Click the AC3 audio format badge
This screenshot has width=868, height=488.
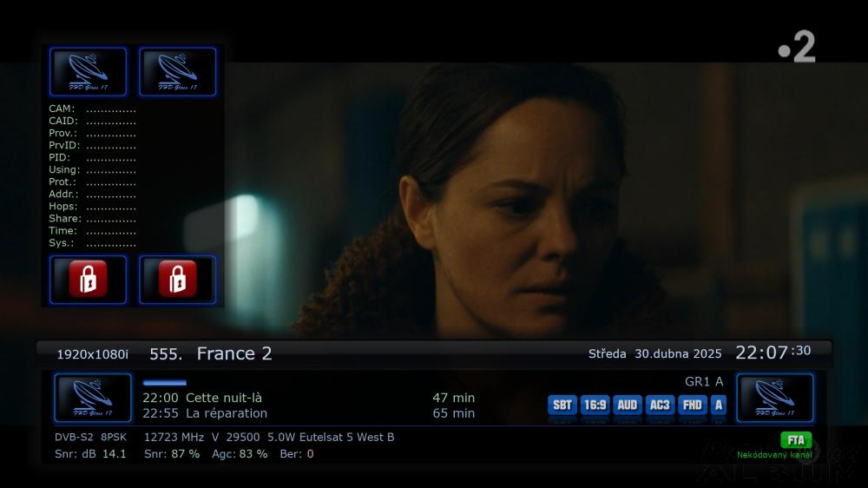pyautogui.click(x=660, y=405)
